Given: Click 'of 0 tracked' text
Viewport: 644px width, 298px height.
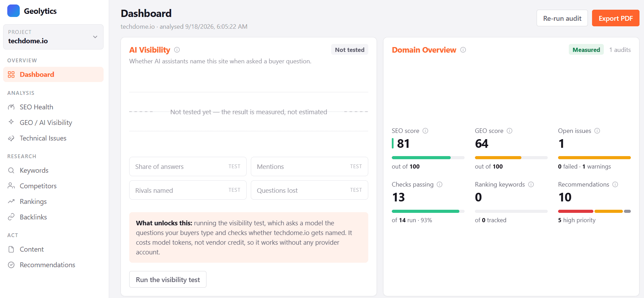Looking at the screenshot, I should coord(491,220).
